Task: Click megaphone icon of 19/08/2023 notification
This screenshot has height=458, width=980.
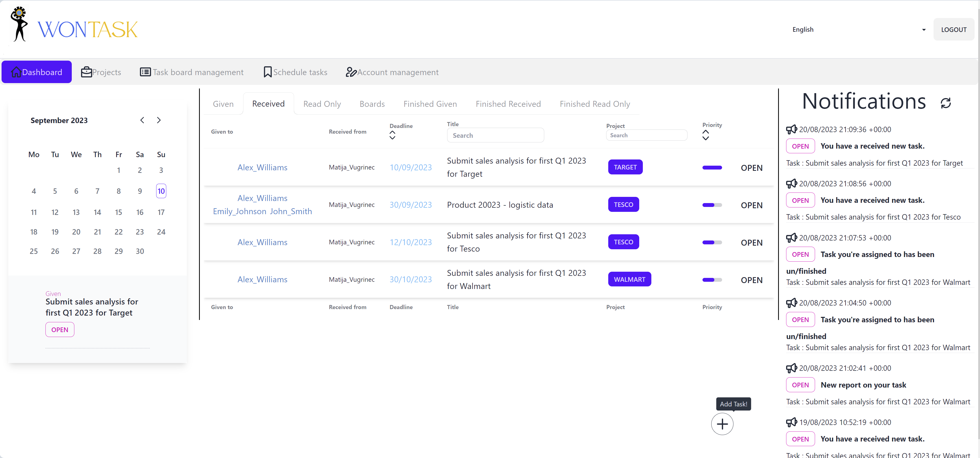Action: coord(791,422)
